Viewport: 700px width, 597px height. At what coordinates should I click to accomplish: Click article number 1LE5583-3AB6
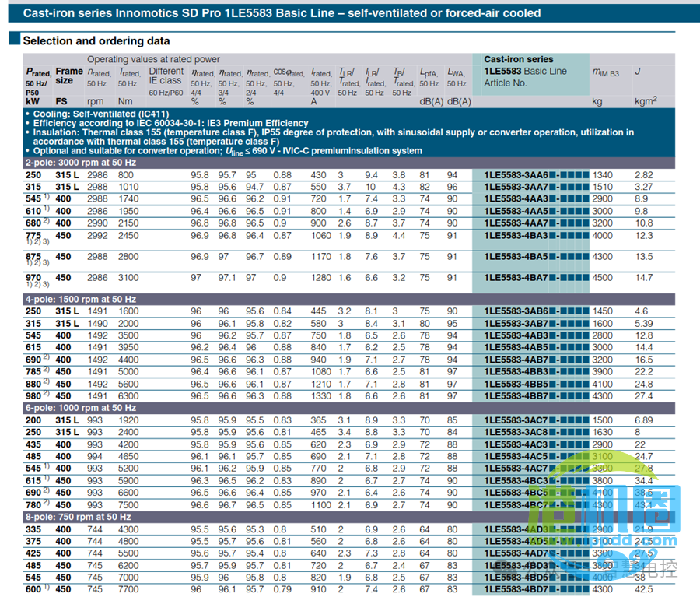(x=516, y=311)
